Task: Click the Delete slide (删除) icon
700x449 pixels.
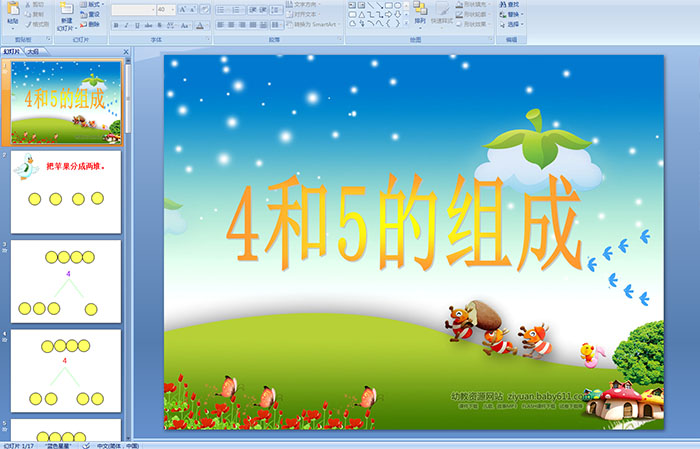Action: [84, 25]
